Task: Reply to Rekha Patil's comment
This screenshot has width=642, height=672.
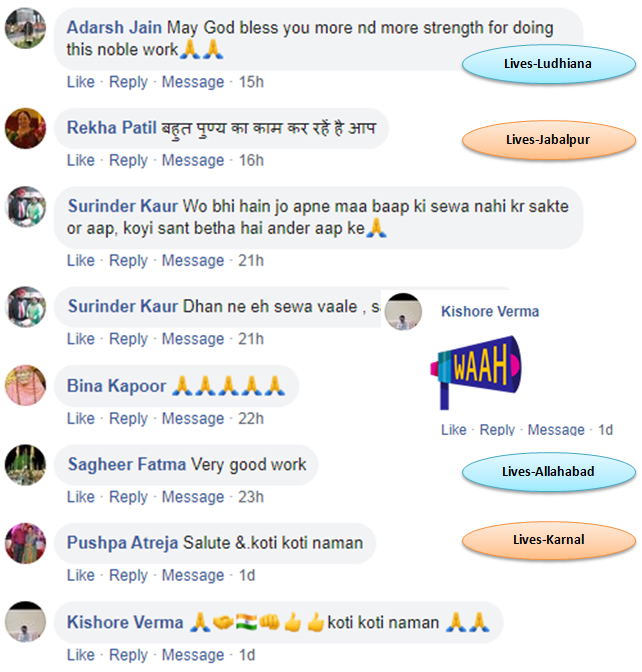Action: [x=128, y=161]
